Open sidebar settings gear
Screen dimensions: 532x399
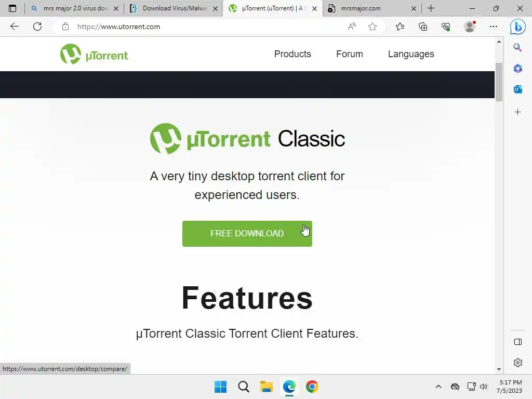coord(518,363)
